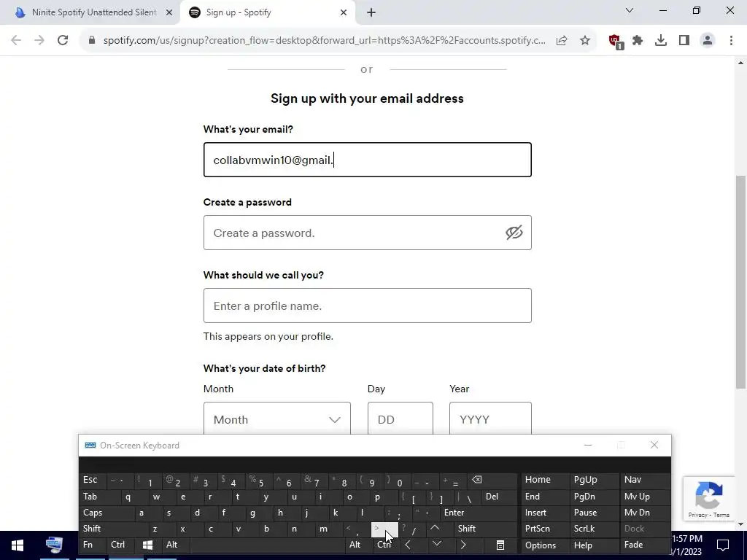Open the computer icon in the taskbar

[54, 544]
